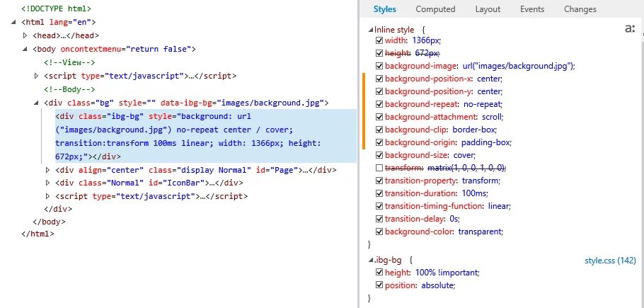Image resolution: width=644 pixels, height=308 pixels.
Task: Select the <!--Body--> comment node
Action: 69,89
